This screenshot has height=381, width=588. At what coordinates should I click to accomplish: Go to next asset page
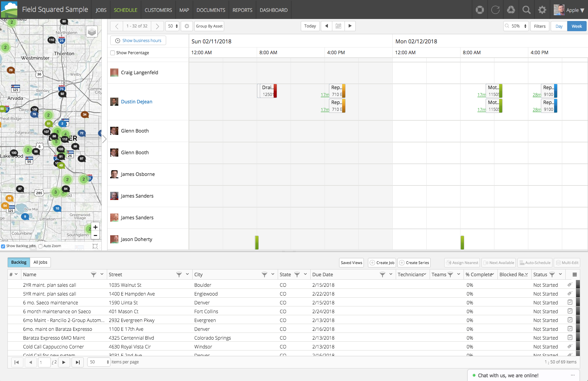[157, 26]
